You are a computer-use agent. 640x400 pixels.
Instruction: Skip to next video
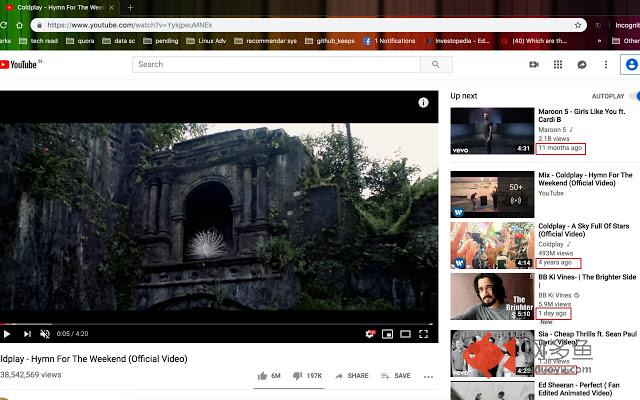pyautogui.click(x=27, y=334)
